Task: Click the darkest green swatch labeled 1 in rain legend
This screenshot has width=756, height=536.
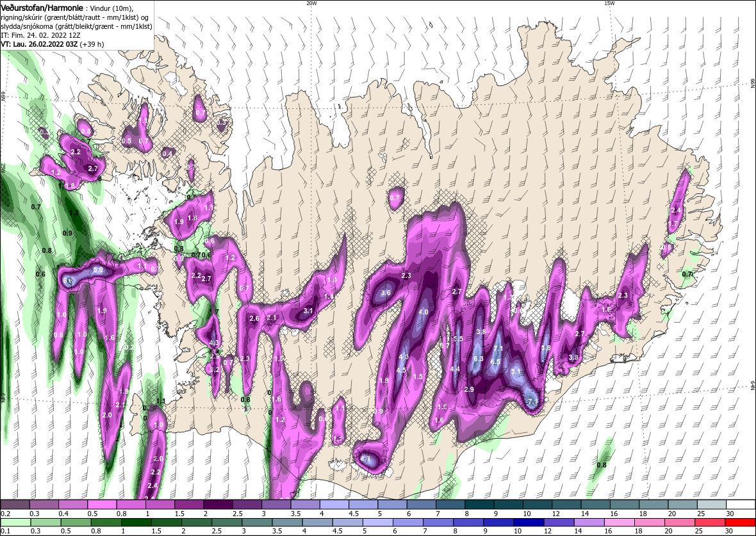Action: [x=136, y=523]
